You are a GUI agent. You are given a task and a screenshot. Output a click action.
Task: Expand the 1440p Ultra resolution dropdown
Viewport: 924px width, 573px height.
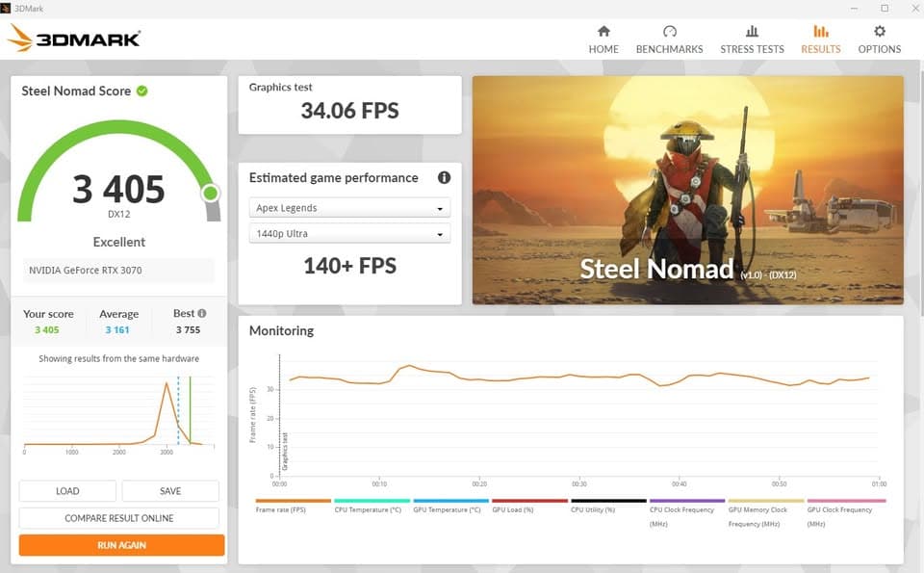pos(350,233)
